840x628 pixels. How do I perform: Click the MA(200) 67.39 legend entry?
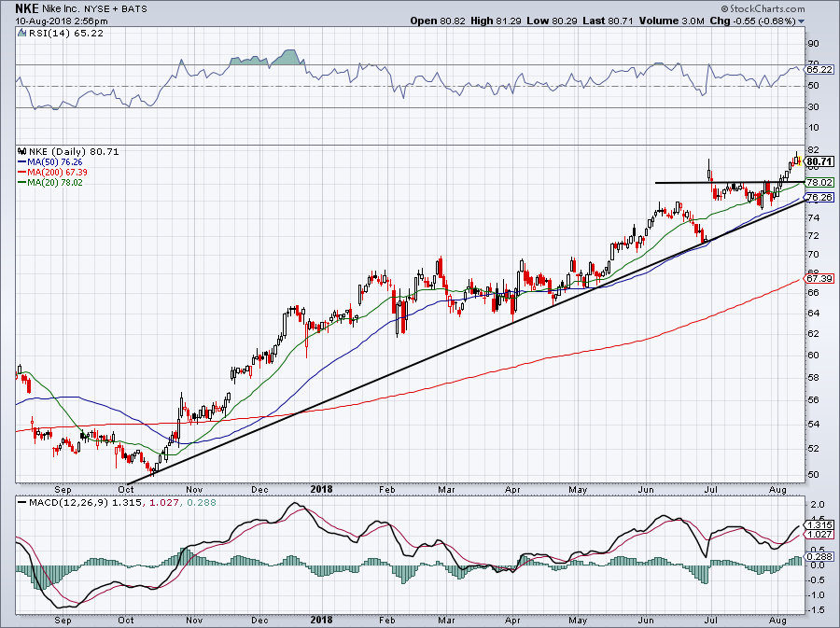coord(52,172)
